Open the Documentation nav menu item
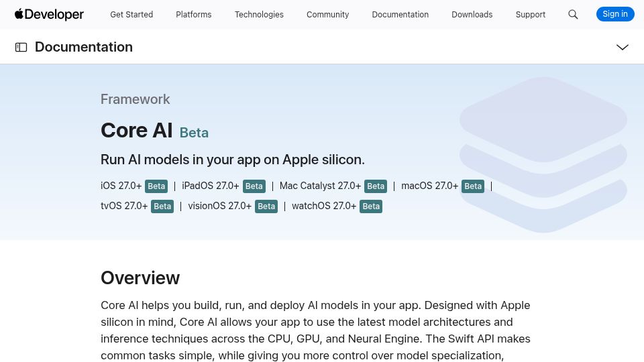This screenshot has height=362, width=644. (x=400, y=14)
